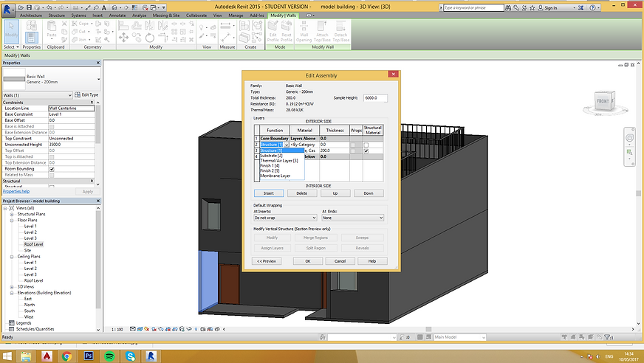This screenshot has height=363, width=644.
Task: Choose Thermal/Air Layer [3] from function list
Action: coord(279,161)
